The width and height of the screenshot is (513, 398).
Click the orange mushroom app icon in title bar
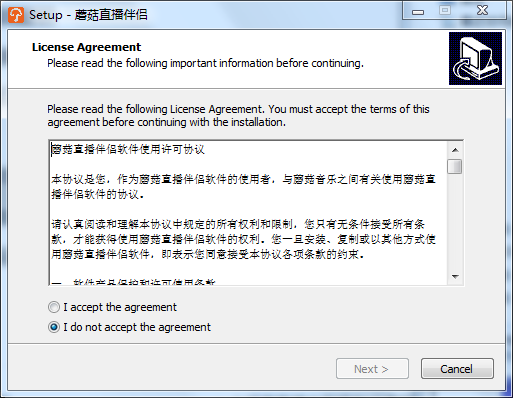point(16,15)
